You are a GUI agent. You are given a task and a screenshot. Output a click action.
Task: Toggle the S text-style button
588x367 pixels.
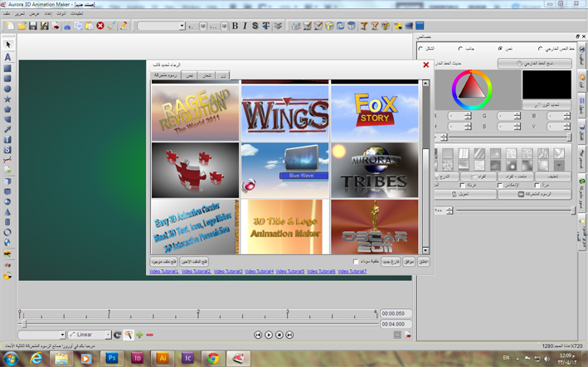[x=255, y=26]
